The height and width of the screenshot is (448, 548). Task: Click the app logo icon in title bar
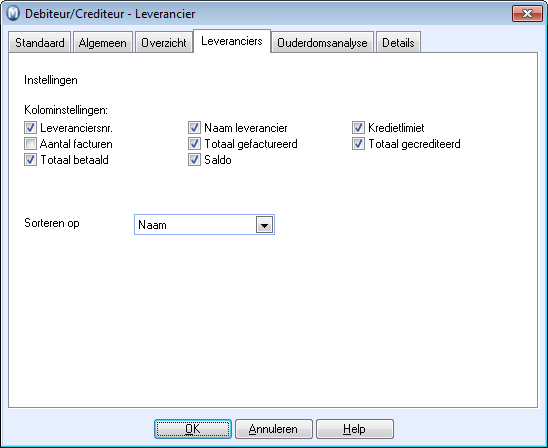coord(13,14)
